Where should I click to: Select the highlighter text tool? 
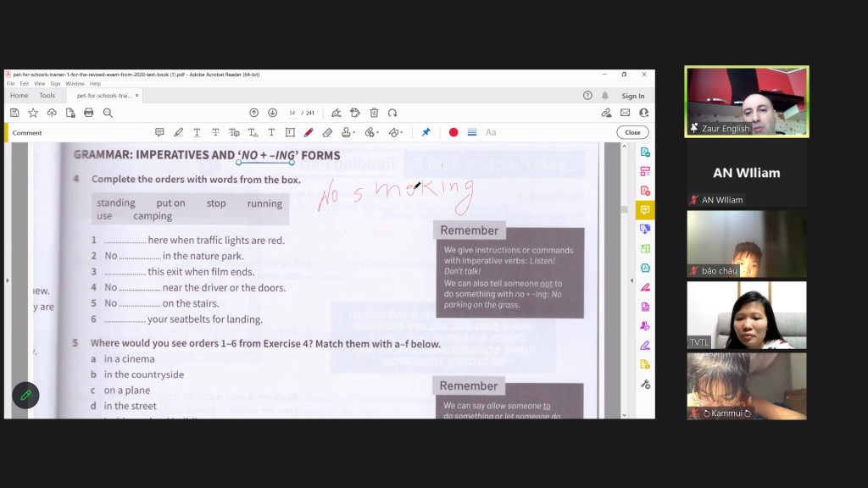[x=178, y=132]
